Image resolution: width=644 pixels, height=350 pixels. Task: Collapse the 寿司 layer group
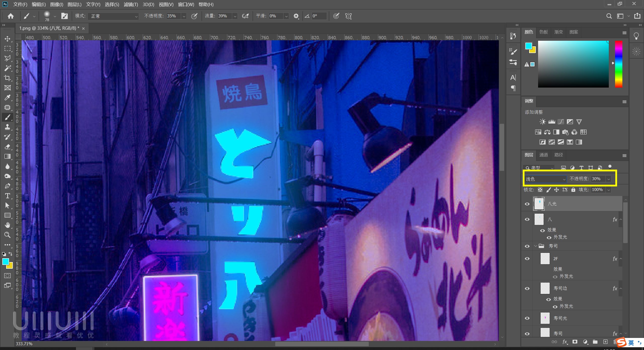pos(536,246)
